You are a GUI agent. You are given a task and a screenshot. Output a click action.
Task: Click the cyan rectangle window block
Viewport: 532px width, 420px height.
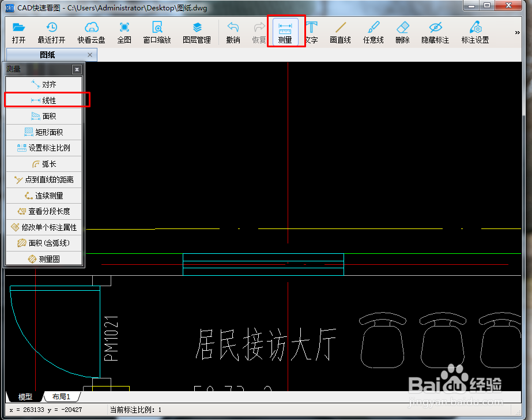coord(263,264)
